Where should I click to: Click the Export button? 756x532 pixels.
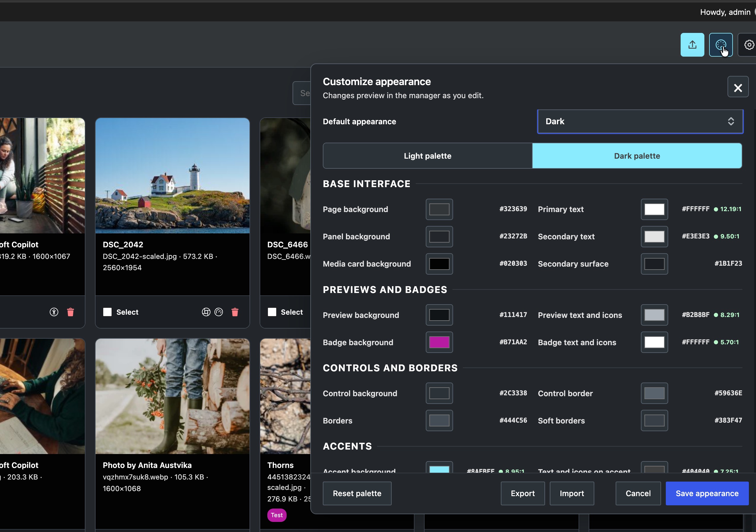[522, 493]
